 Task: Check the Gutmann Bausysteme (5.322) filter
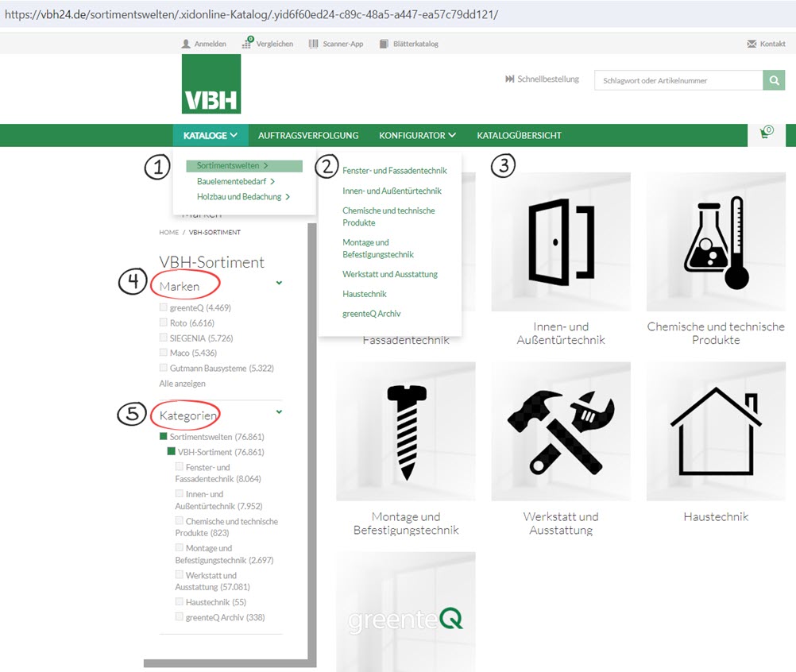(164, 368)
